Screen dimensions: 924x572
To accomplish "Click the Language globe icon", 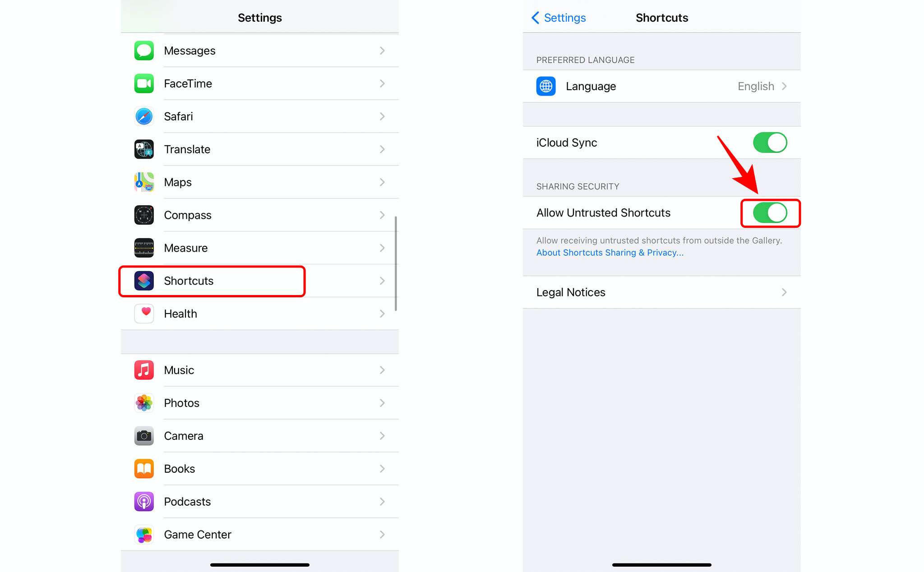I will [546, 86].
